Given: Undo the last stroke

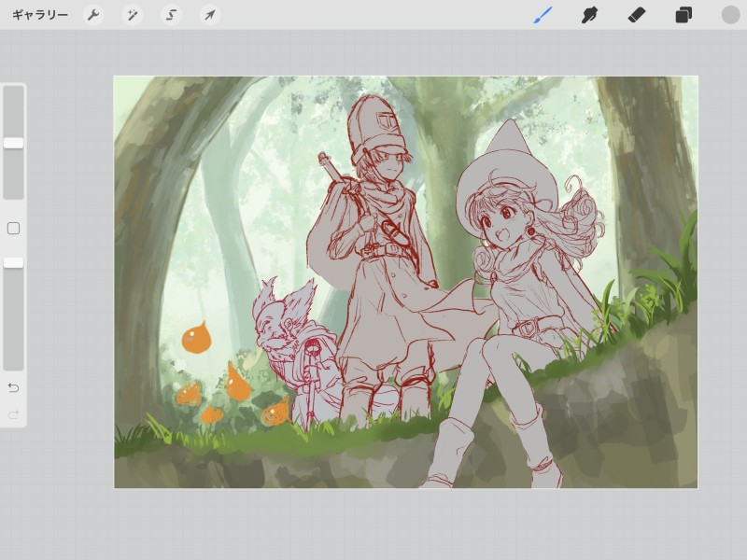Looking at the screenshot, I should tap(13, 387).
